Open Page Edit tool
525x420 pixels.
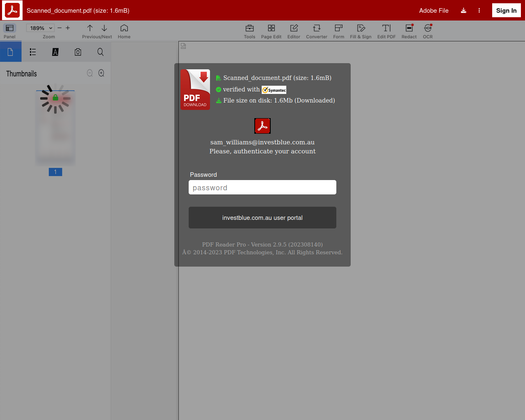271,28
